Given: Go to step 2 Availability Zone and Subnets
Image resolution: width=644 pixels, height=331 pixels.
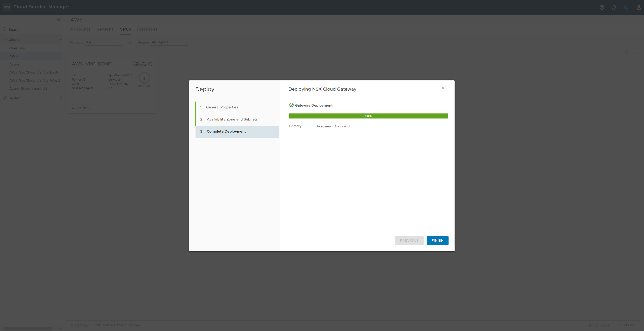Looking at the screenshot, I should 237,119.
